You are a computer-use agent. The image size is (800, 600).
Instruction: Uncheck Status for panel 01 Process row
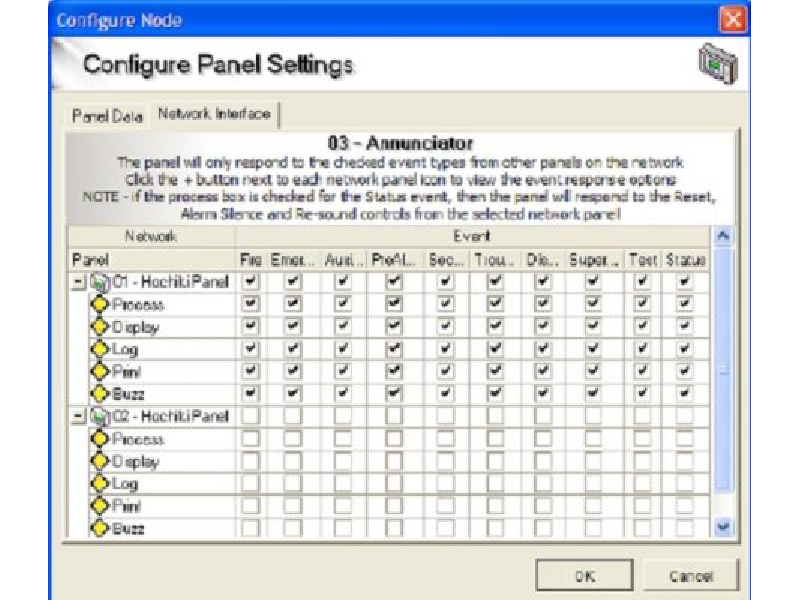pos(684,304)
